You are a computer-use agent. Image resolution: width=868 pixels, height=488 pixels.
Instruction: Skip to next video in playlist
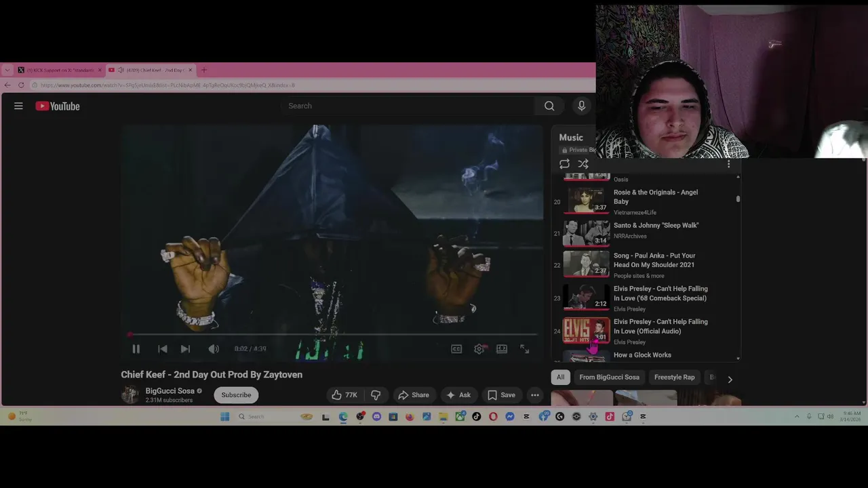185,349
